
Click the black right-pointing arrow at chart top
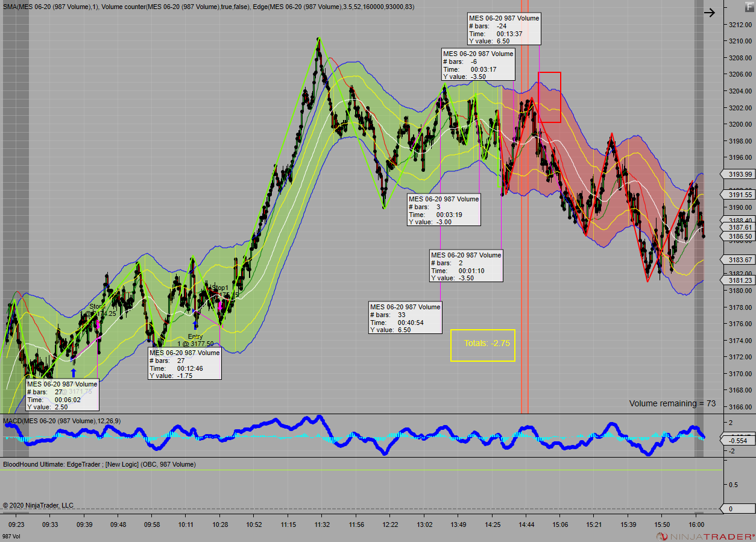click(x=710, y=12)
